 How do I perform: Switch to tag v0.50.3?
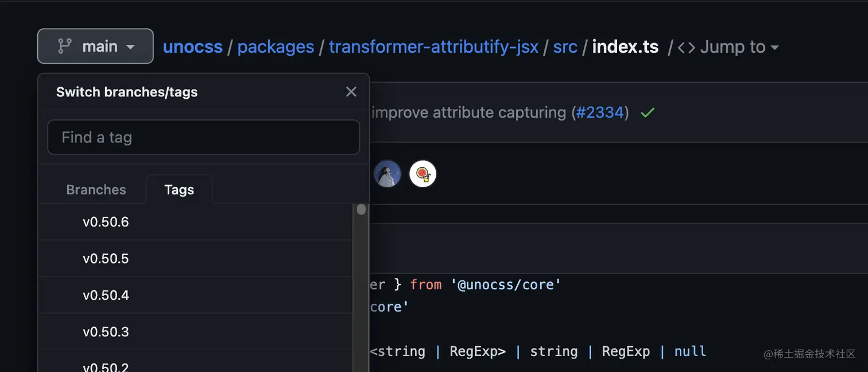click(106, 332)
